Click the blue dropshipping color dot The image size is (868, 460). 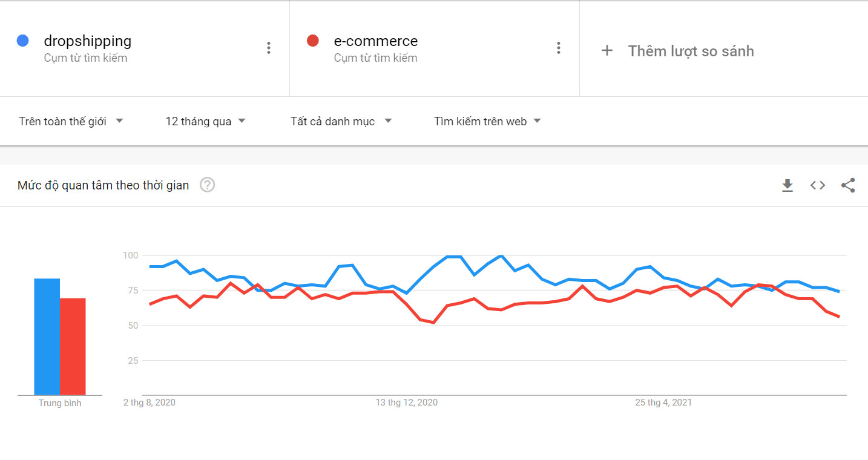23,41
